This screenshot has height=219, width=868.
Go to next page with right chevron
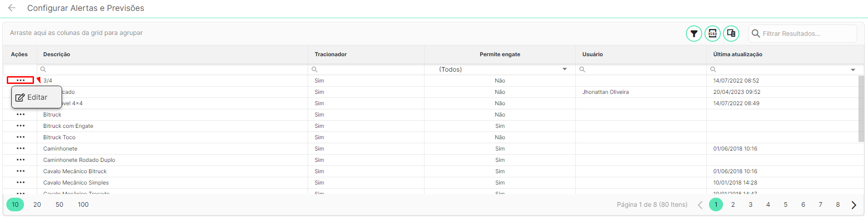[x=854, y=205]
